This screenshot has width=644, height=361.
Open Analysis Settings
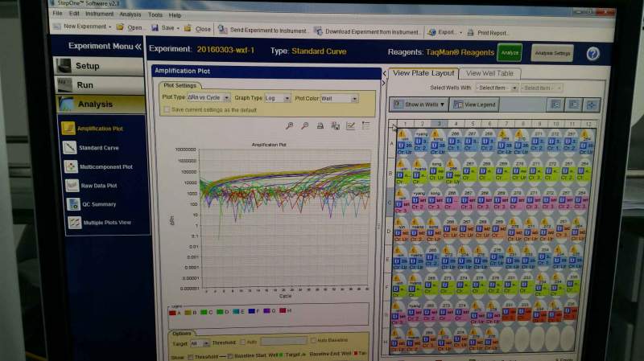click(x=552, y=53)
